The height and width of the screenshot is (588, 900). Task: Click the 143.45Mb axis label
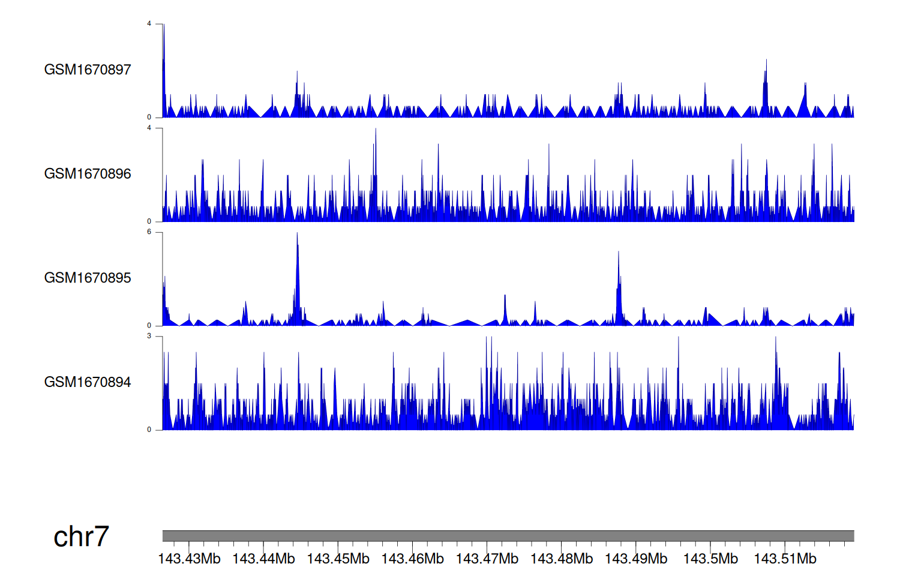(338, 559)
